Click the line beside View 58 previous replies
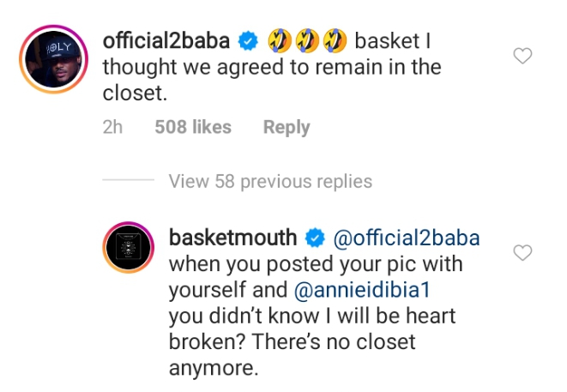Image resolution: width=567 pixels, height=392 pixels. (x=129, y=181)
